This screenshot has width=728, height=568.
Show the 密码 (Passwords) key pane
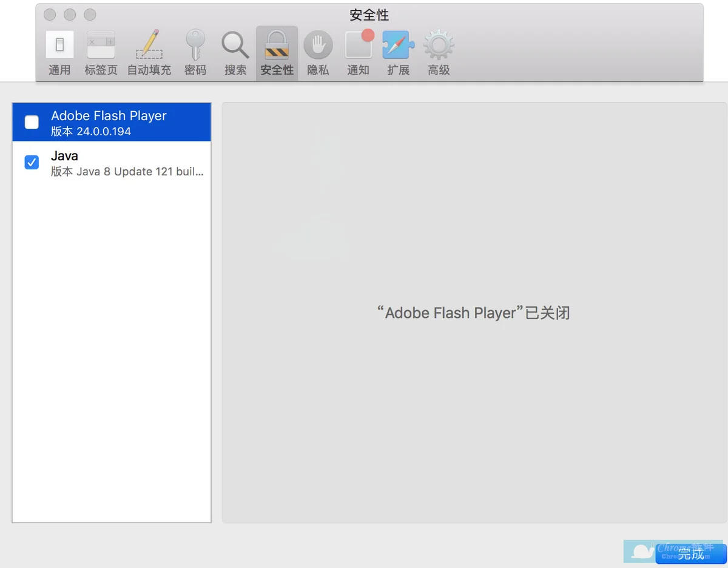coord(195,53)
